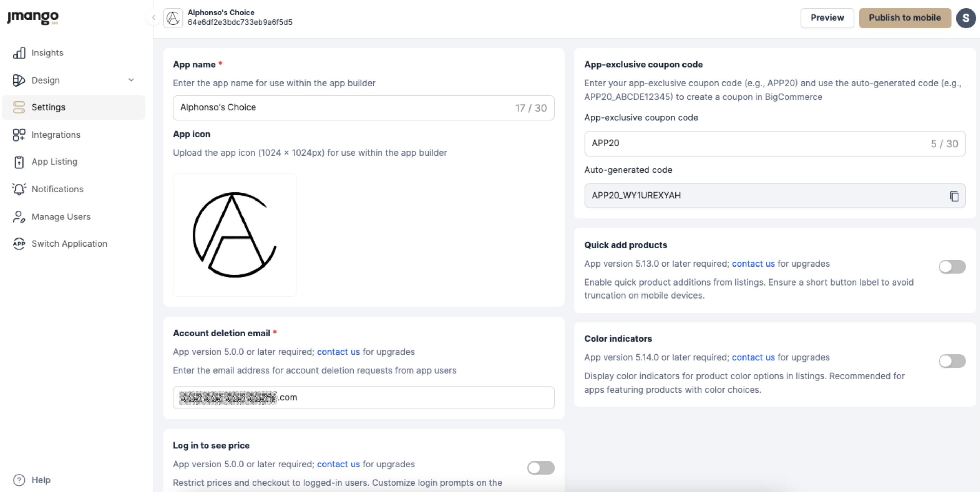980x492 pixels.
Task: Click the Notifications bell icon
Action: pos(19,189)
